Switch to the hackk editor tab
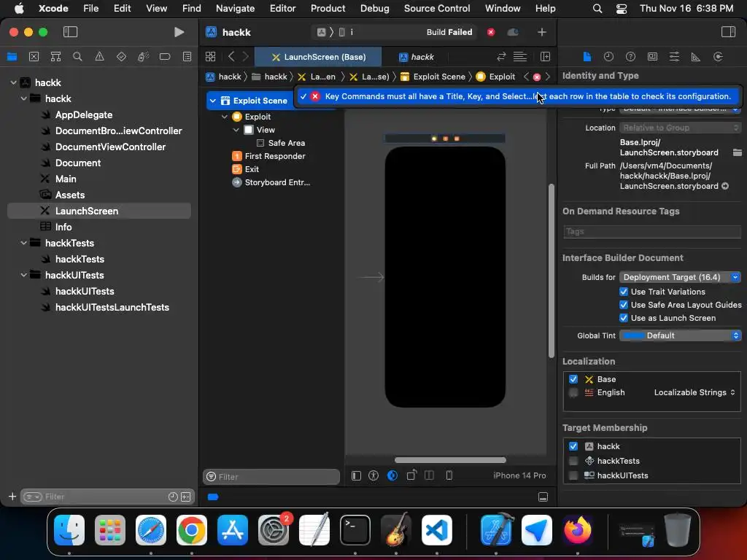This screenshot has width=747, height=560. coord(417,57)
